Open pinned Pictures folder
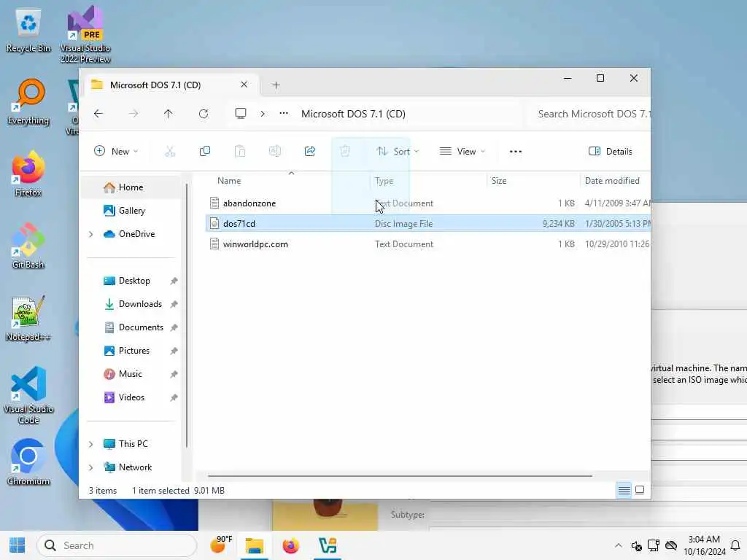This screenshot has width=747, height=560. click(133, 351)
